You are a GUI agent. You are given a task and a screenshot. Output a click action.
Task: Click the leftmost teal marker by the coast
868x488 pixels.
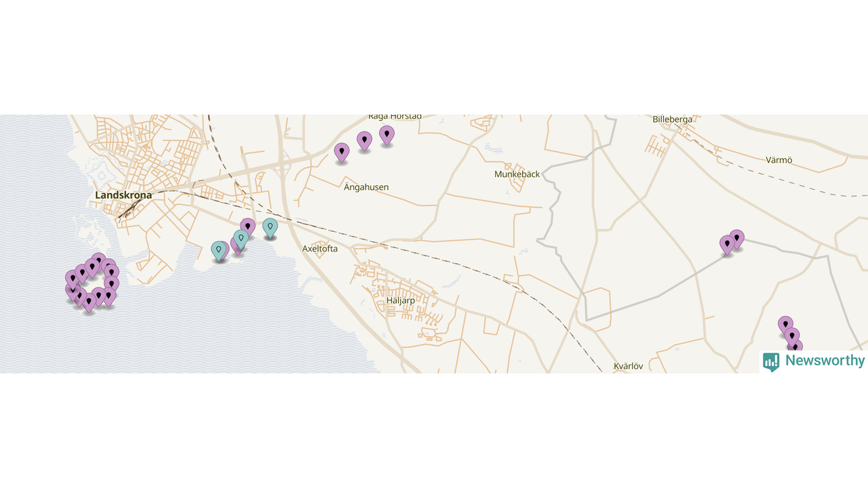218,251
